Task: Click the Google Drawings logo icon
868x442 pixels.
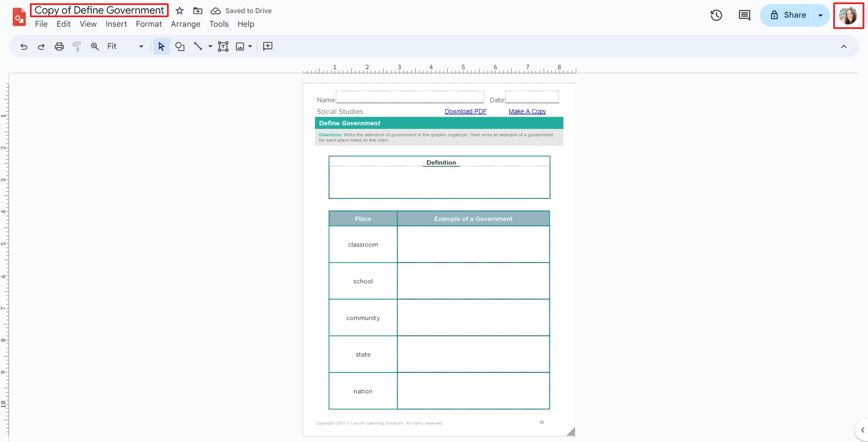Action: click(19, 17)
